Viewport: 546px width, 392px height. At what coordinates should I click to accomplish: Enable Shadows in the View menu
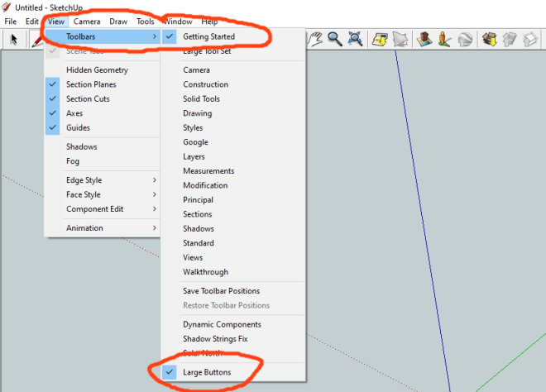(103, 146)
